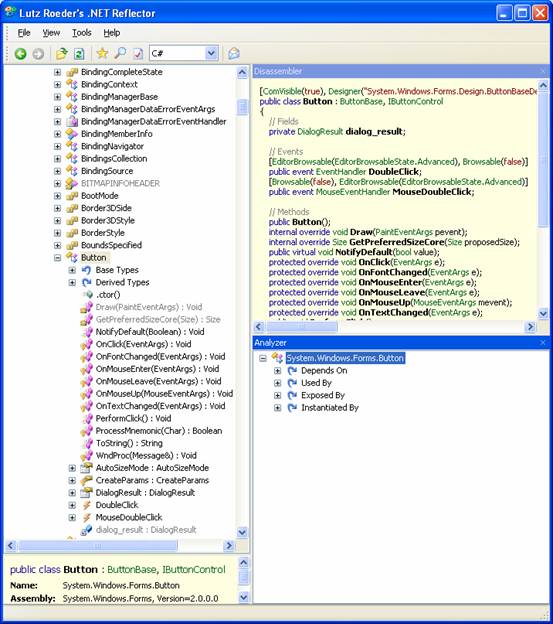Open Search with the magnifier icon
The image size is (553, 624).
120,53
